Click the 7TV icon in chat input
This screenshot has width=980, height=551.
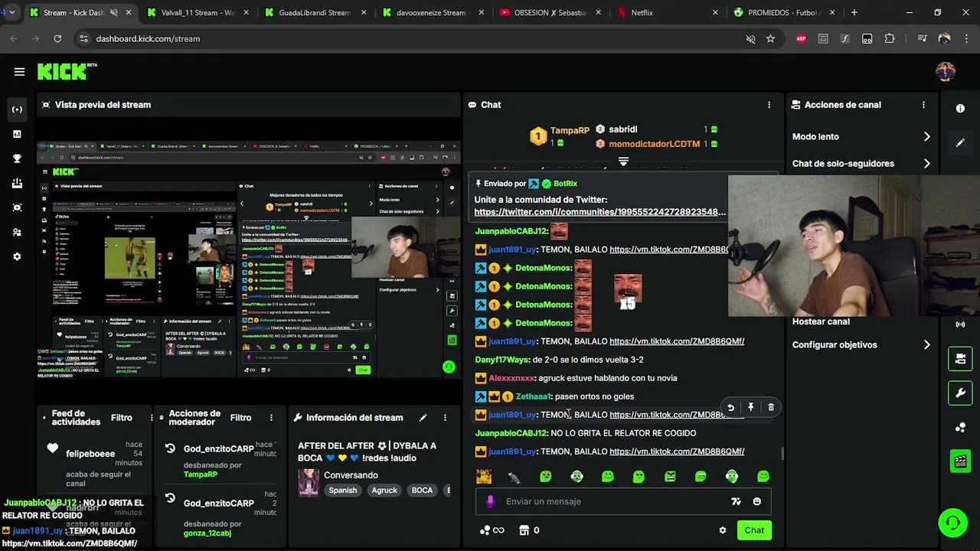736,501
